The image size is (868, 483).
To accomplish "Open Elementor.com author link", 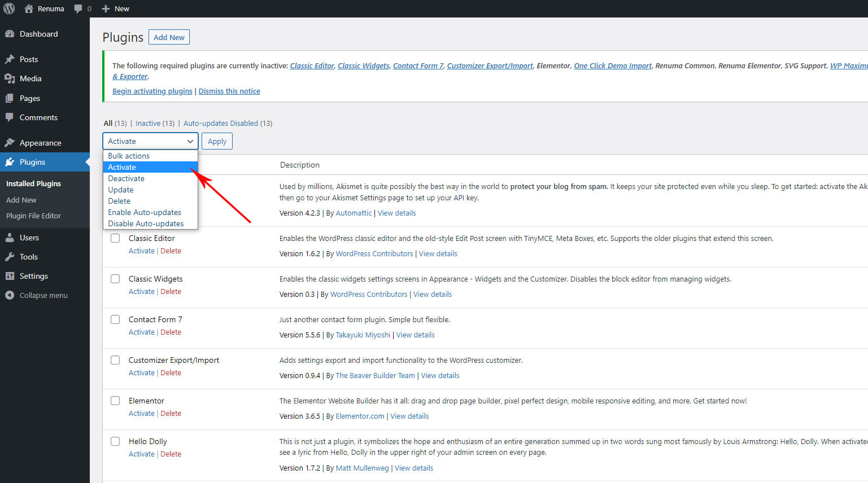I will [360, 416].
